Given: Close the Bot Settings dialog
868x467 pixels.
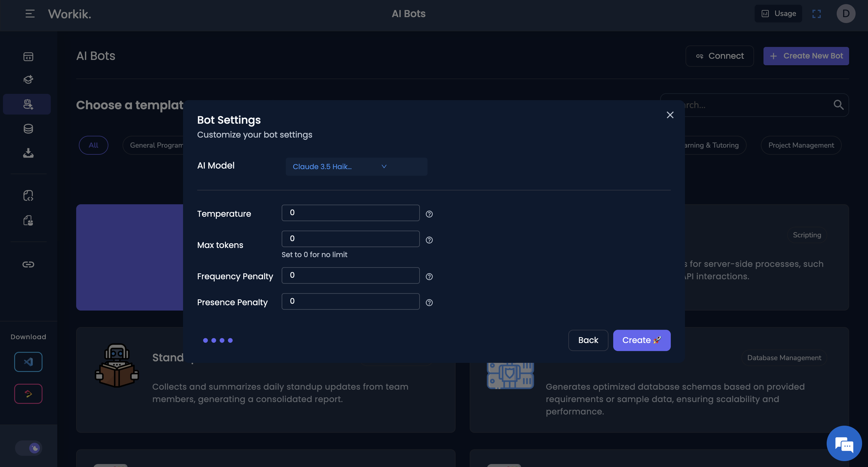Looking at the screenshot, I should tap(670, 115).
